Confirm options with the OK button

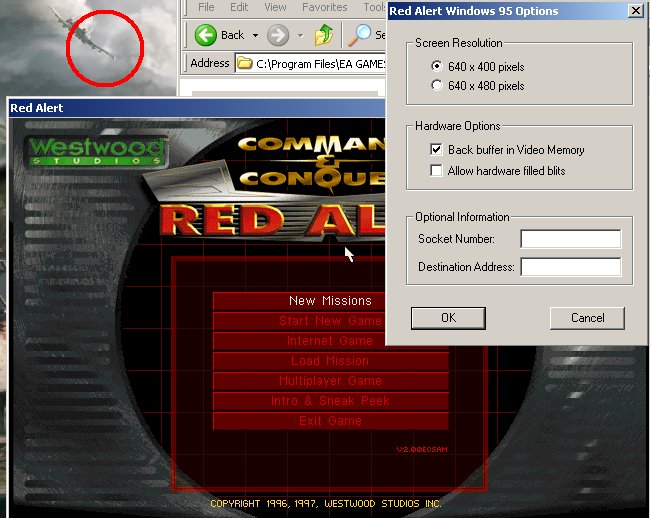[448, 318]
